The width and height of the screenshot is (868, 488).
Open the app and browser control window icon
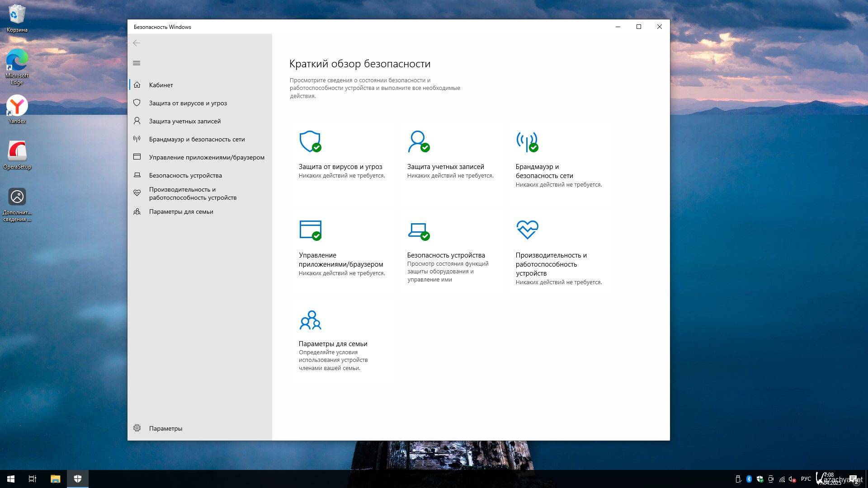tap(310, 230)
